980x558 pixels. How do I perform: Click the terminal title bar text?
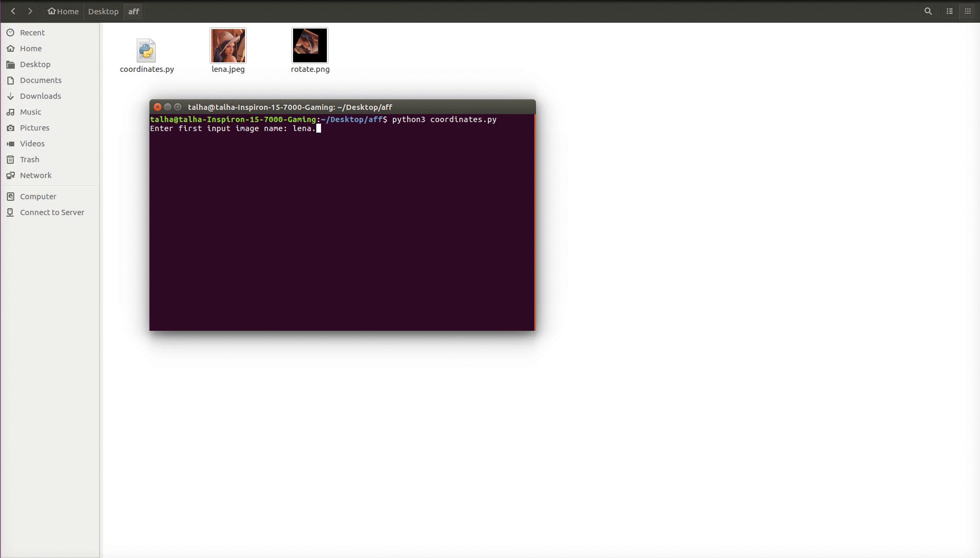coord(290,107)
